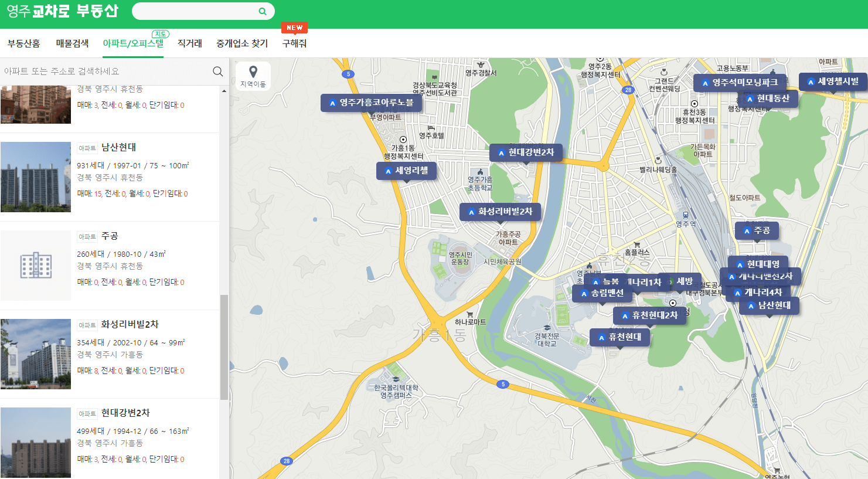
Task: Open the 중개업소 찾기 menu
Action: pyautogui.click(x=242, y=43)
